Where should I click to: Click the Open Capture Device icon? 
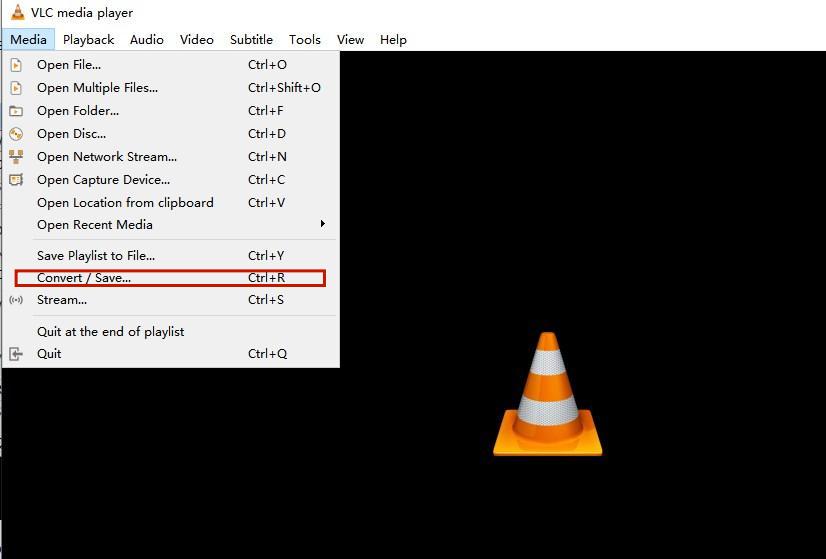(x=16, y=180)
